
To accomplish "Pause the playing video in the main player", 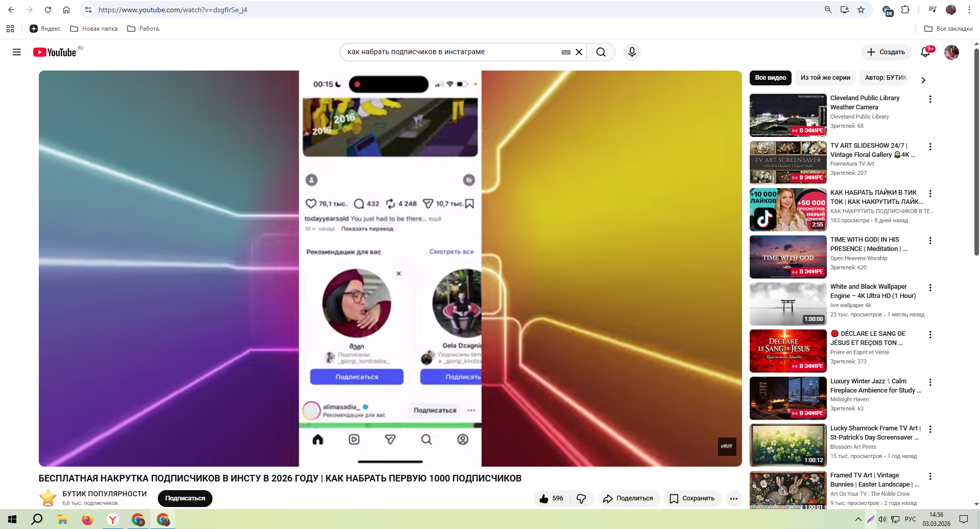I will tap(390, 268).
